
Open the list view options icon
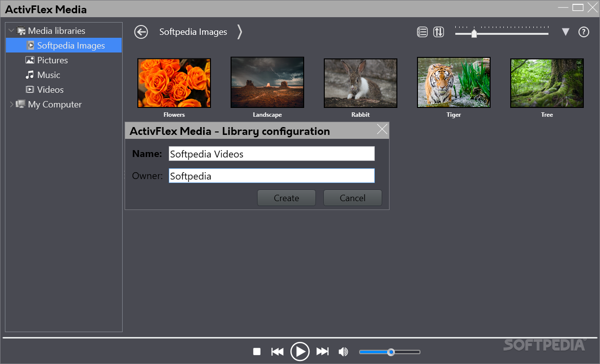pos(422,32)
